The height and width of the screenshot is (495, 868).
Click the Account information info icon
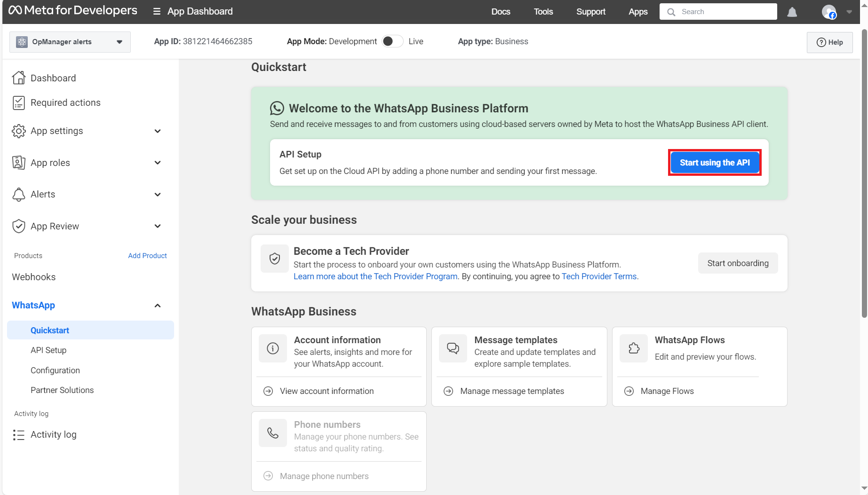click(x=273, y=348)
